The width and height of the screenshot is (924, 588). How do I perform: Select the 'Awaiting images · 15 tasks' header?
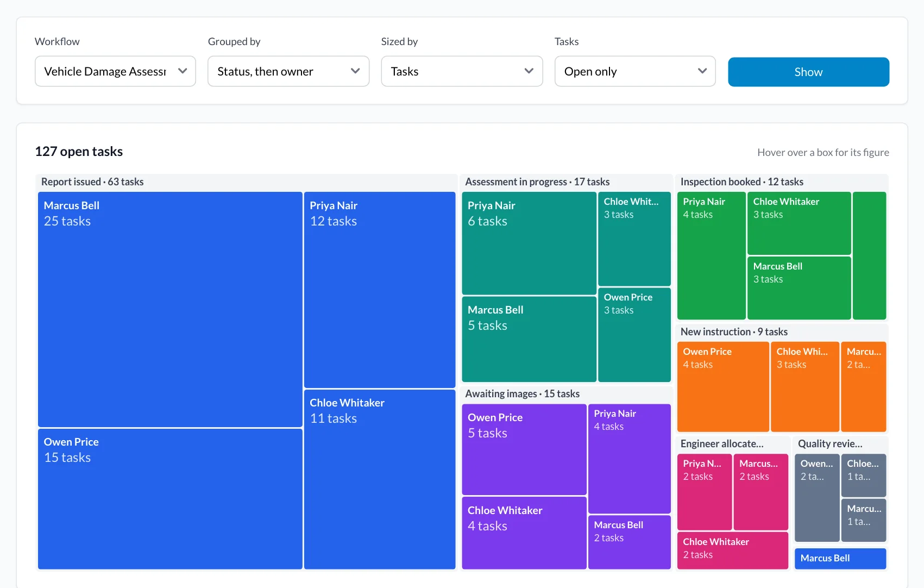click(523, 394)
